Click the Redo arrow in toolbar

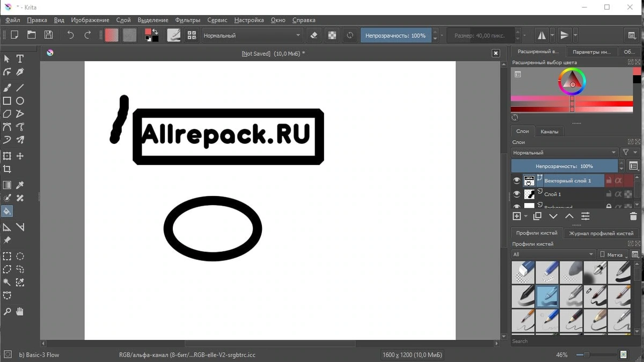(x=87, y=35)
